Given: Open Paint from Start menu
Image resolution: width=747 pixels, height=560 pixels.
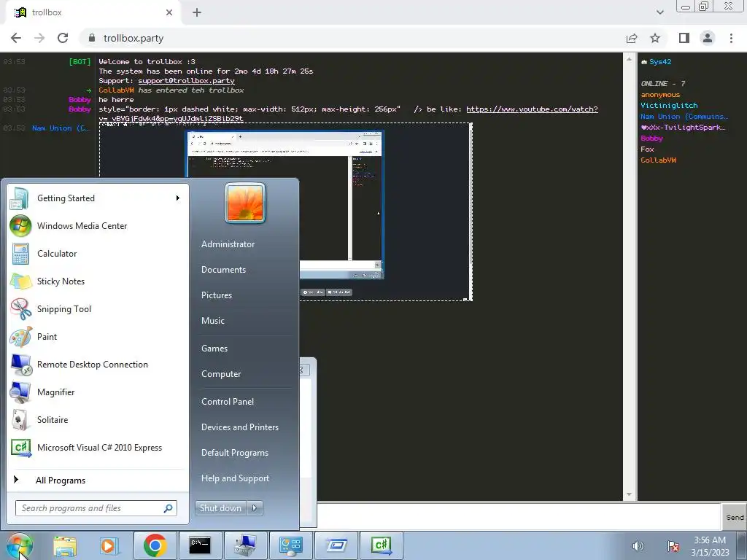Looking at the screenshot, I should coord(98,336).
